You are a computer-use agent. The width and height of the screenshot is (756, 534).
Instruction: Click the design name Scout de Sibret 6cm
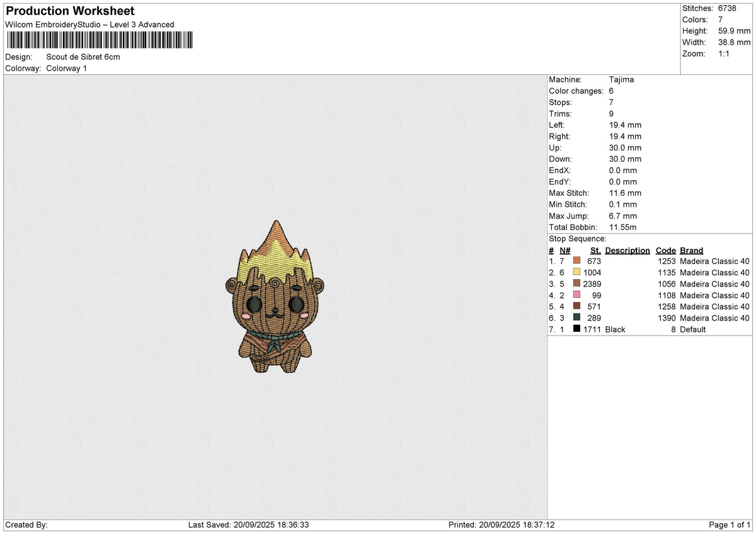click(83, 57)
